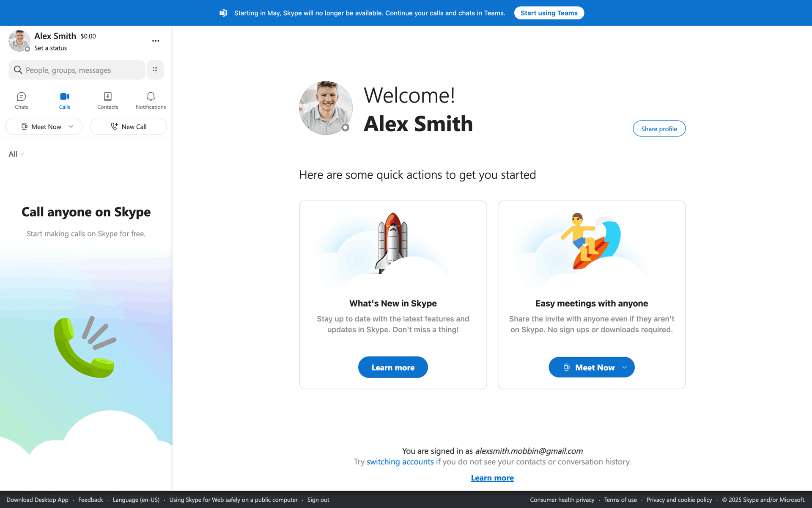Click the large welcome profile picture

point(326,108)
